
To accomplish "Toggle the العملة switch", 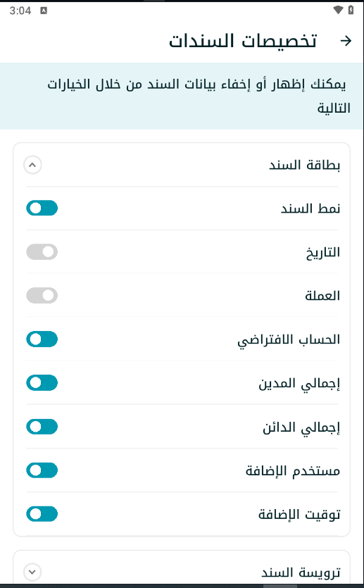I will tap(42, 296).
